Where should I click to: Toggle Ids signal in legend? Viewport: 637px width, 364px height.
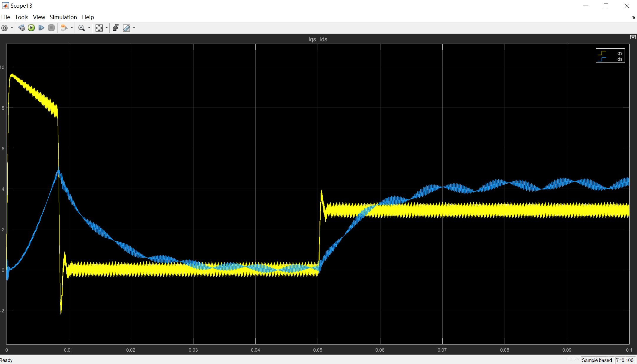[610, 59]
